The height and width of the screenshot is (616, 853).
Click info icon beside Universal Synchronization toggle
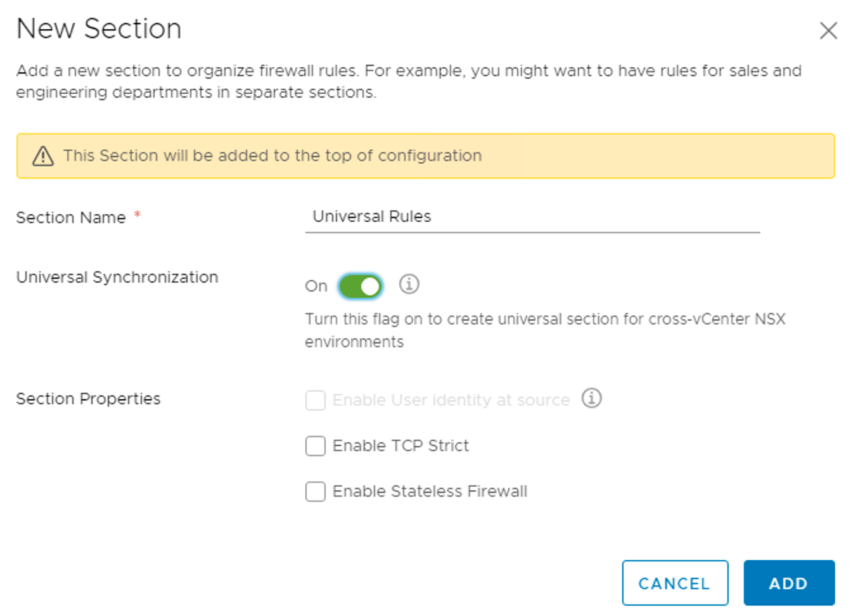[409, 284]
